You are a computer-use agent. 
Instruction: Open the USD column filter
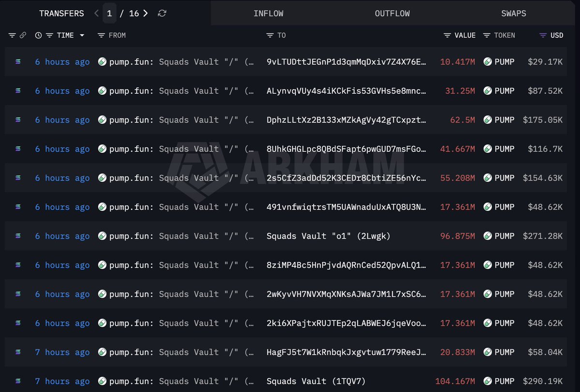[543, 35]
